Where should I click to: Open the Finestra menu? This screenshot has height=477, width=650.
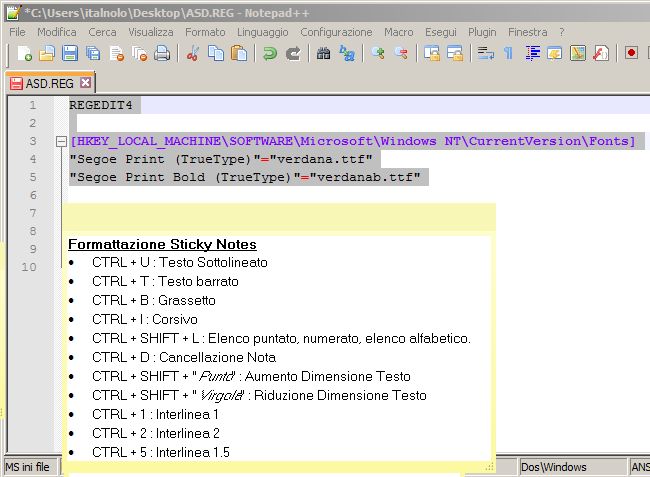[x=528, y=32]
